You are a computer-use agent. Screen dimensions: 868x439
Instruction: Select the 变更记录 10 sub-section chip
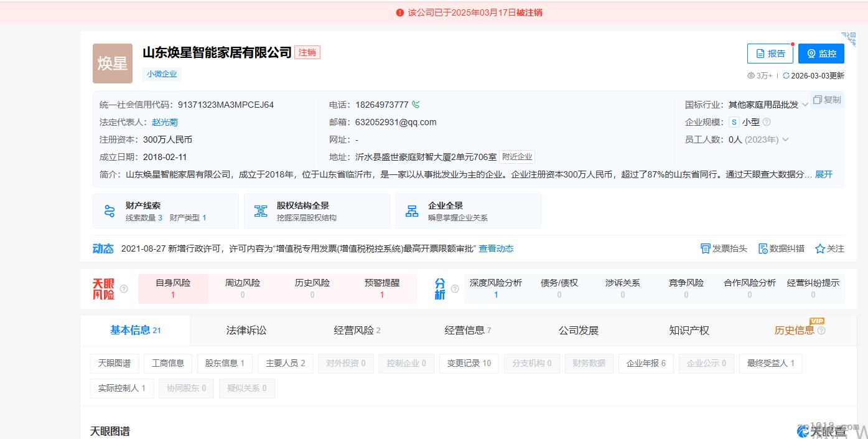(469, 363)
